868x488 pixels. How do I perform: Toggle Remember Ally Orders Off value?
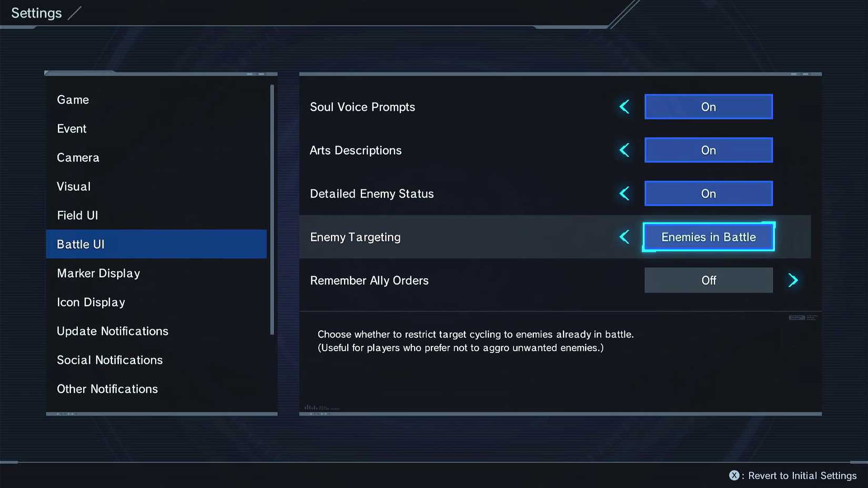708,280
